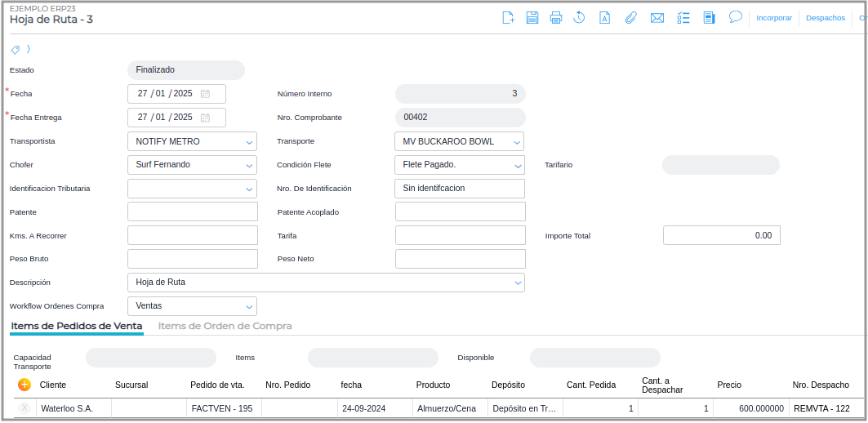This screenshot has height=423, width=868.
Task: Click the attachment paperclip icon
Action: [630, 18]
